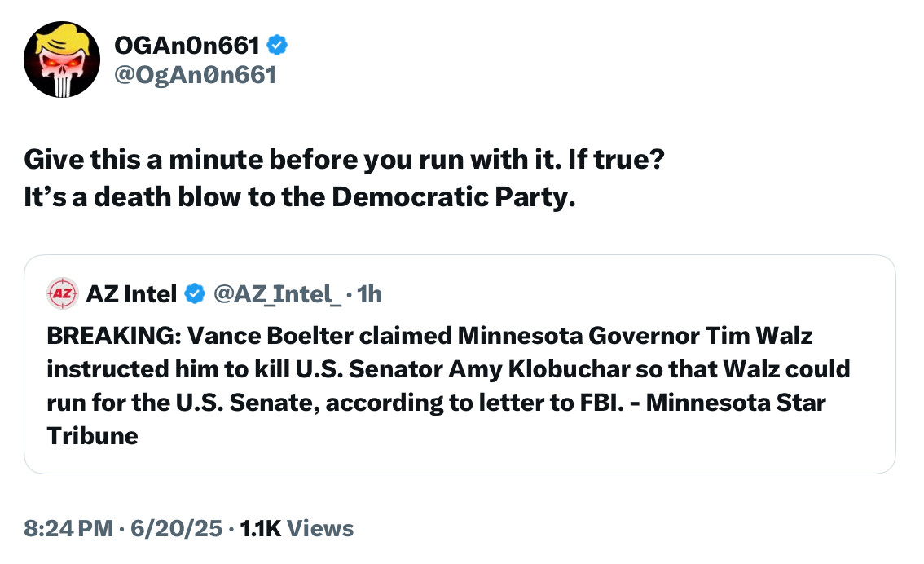Click the 8:24 PM post time
924x564 pixels.
(68, 528)
